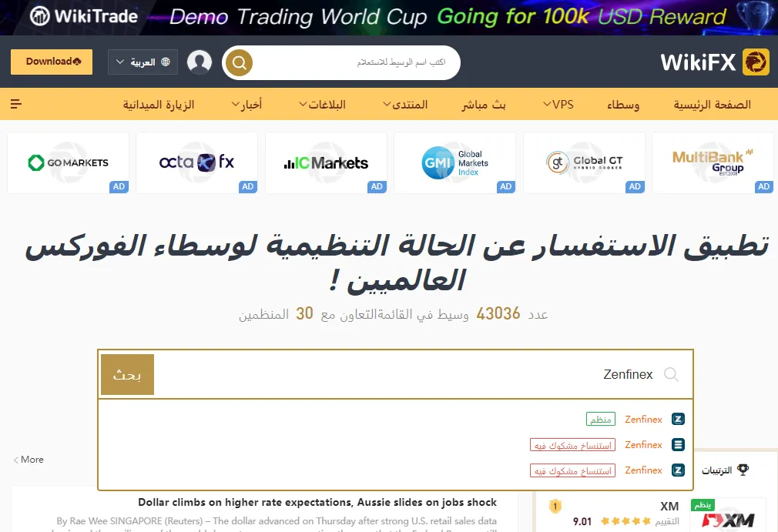The height and width of the screenshot is (532, 778).
Task: Open the Global GT ad card
Action: 584,162
